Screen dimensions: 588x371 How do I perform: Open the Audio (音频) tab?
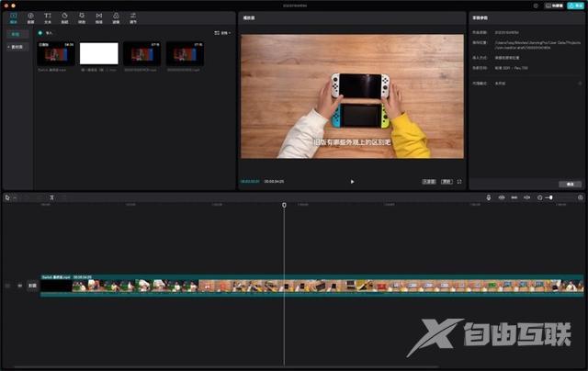click(30, 17)
